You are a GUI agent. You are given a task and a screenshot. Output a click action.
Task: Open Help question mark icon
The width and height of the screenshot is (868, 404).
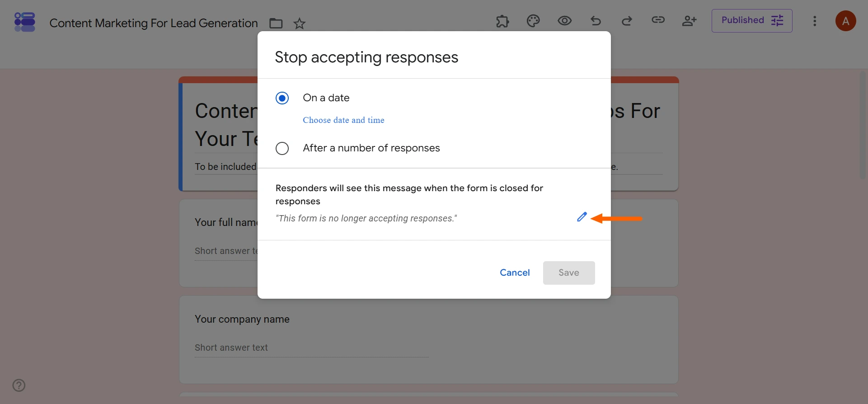(x=19, y=385)
